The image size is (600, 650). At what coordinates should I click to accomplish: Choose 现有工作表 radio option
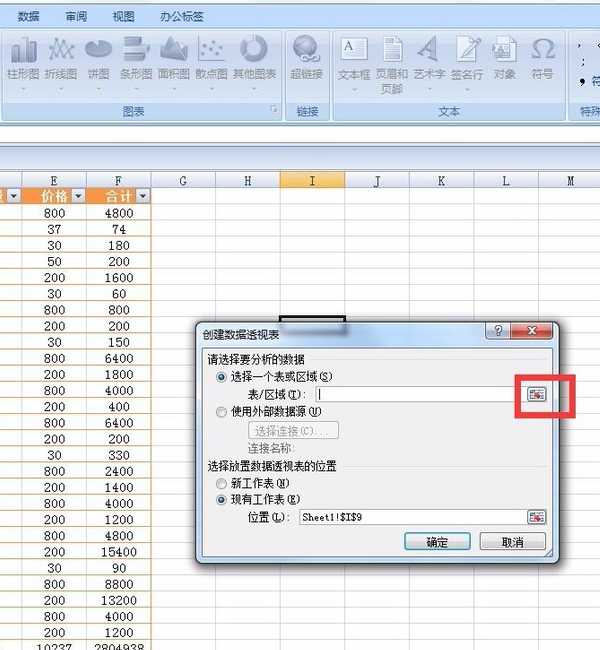coord(221,500)
